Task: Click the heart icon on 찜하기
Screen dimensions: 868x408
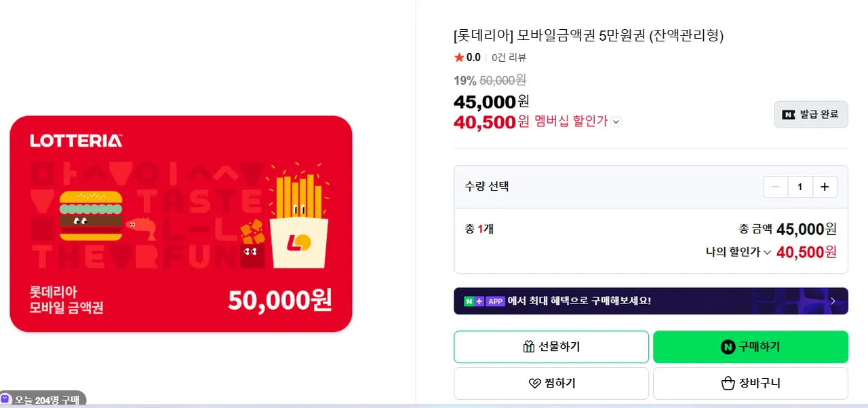Action: point(534,384)
